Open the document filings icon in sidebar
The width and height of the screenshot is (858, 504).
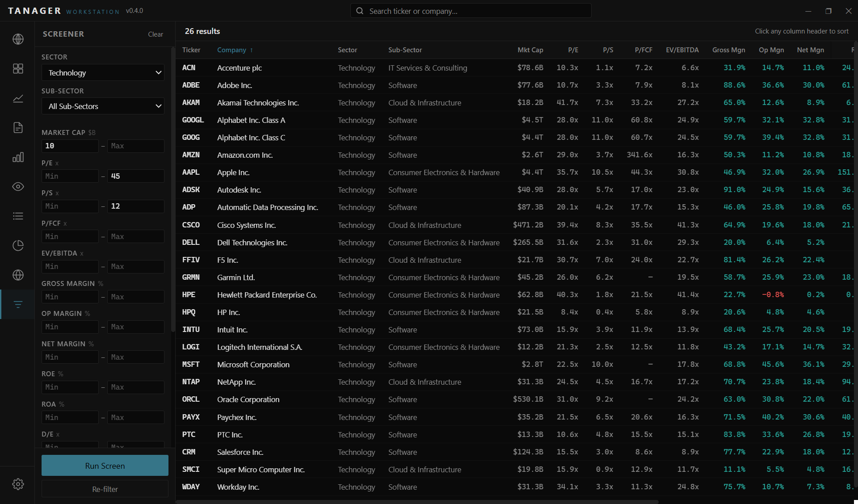18,128
